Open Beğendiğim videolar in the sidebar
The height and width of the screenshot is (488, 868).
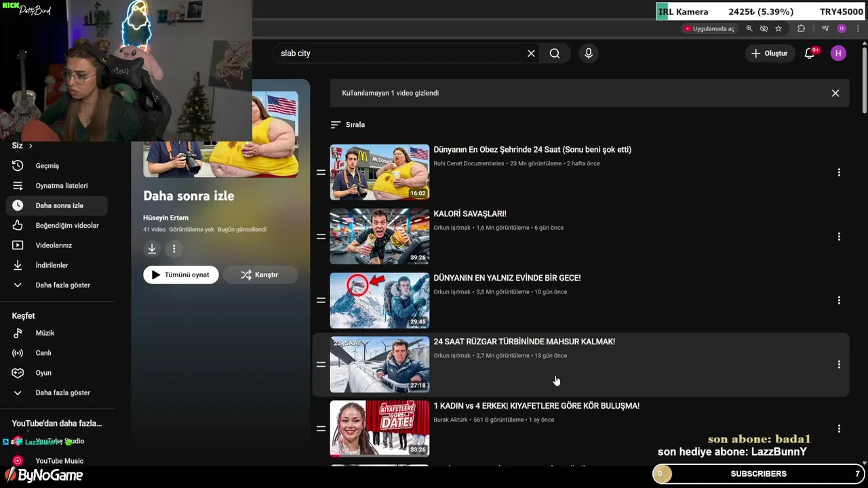click(57, 226)
